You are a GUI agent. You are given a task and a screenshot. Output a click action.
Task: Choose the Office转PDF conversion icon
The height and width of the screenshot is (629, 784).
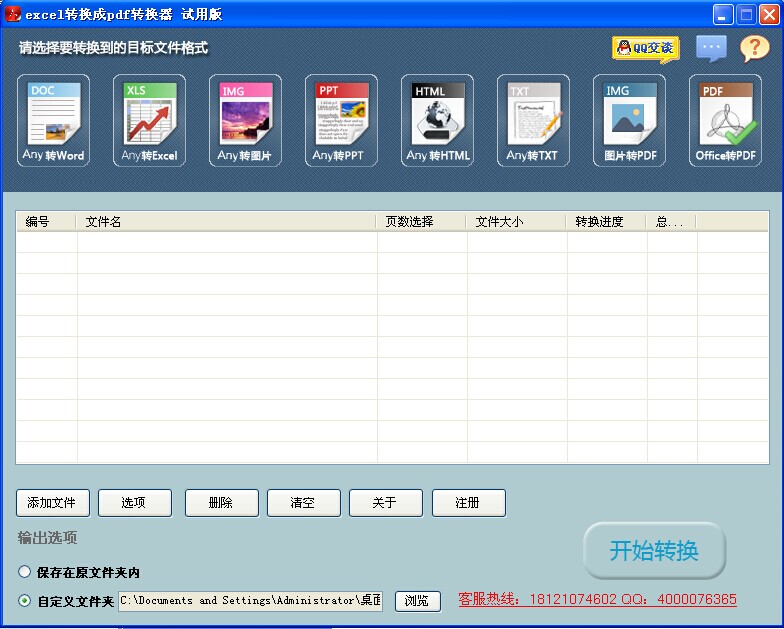pos(725,121)
